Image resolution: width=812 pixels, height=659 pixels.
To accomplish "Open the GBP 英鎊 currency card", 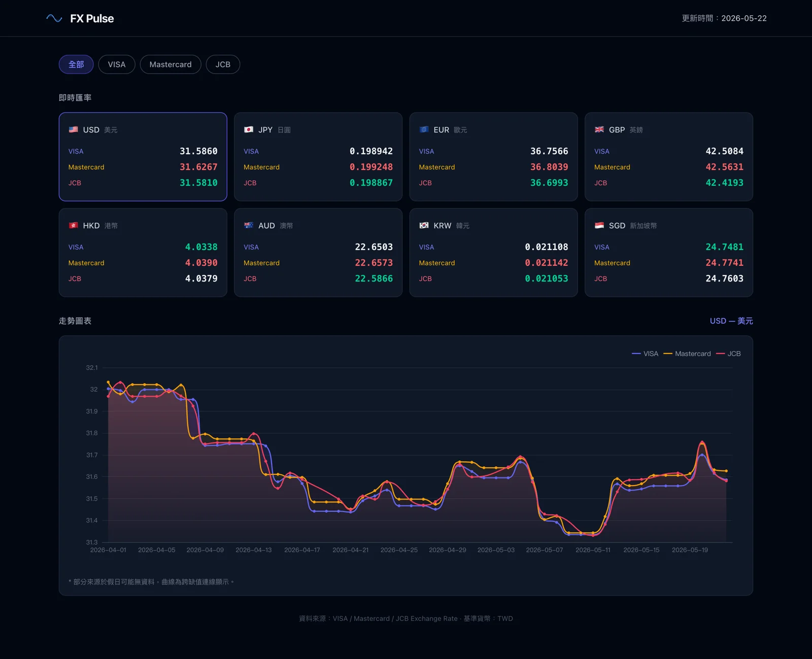I will 669,157.
